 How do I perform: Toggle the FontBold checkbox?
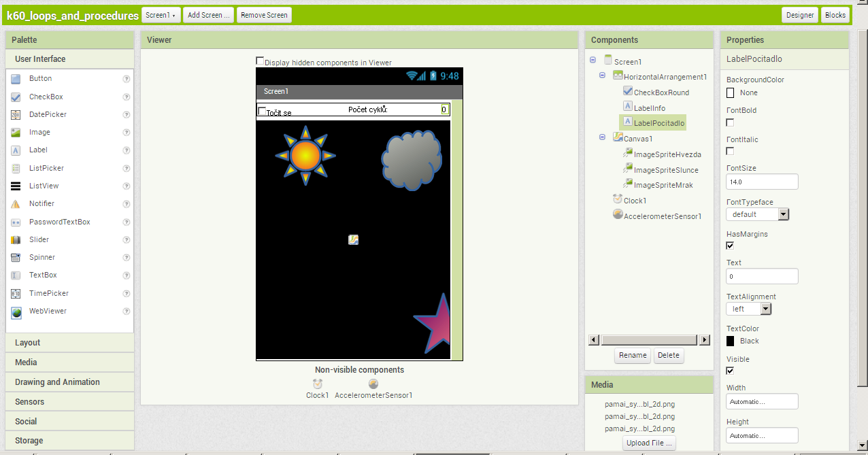point(730,122)
